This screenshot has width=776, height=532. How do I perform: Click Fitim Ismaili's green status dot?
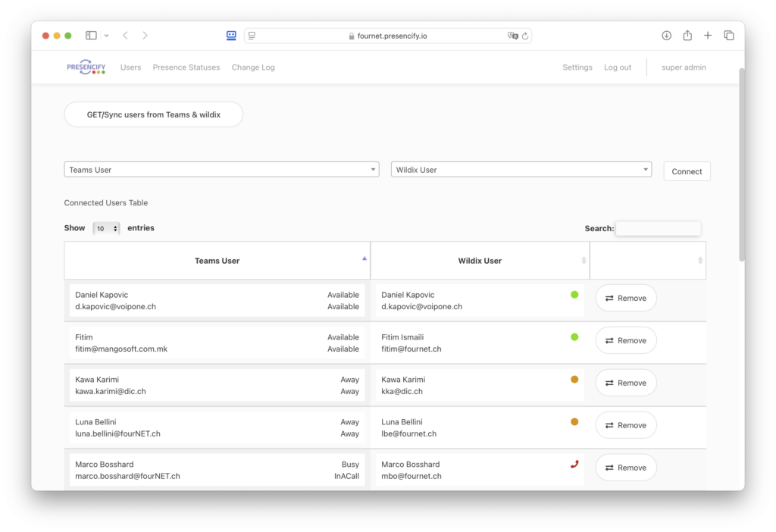tap(574, 337)
